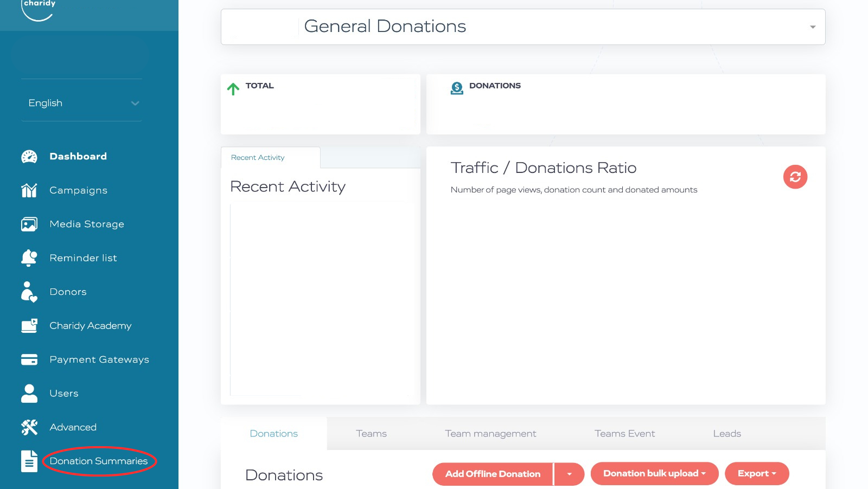Refresh the Traffic / Donations Ratio chart

tap(795, 177)
